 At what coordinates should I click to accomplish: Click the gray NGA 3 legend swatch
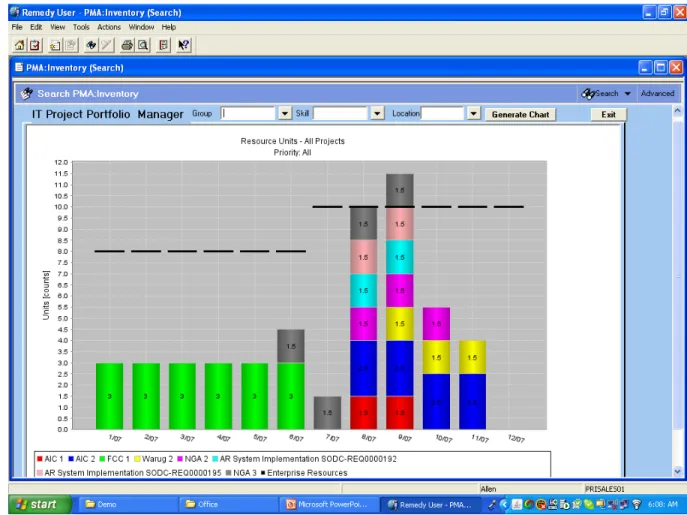point(228,473)
